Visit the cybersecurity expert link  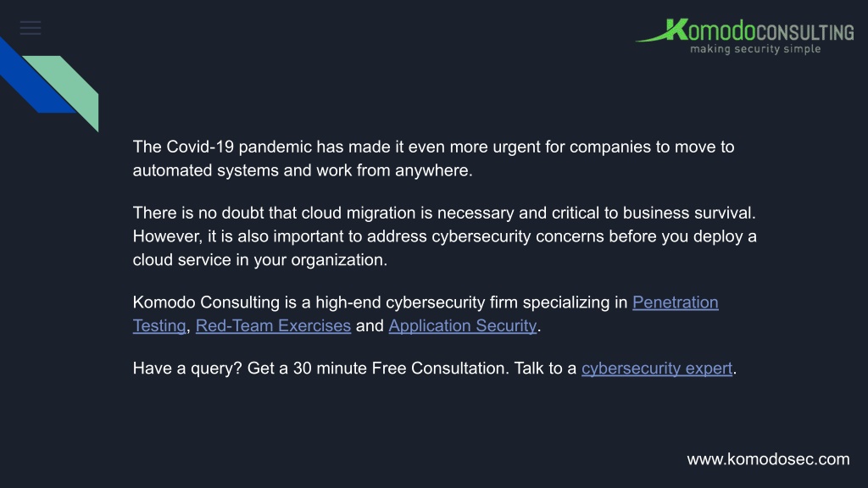pos(657,369)
